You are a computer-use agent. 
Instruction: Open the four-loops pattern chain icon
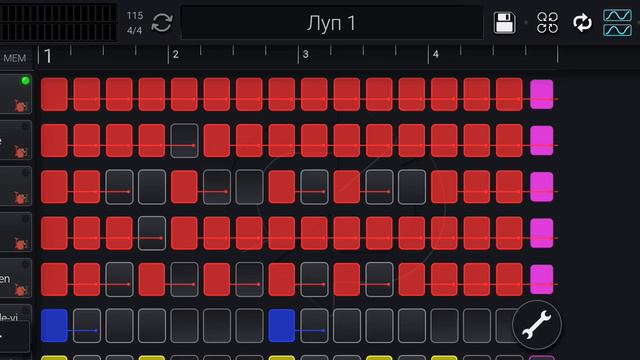click(x=547, y=22)
